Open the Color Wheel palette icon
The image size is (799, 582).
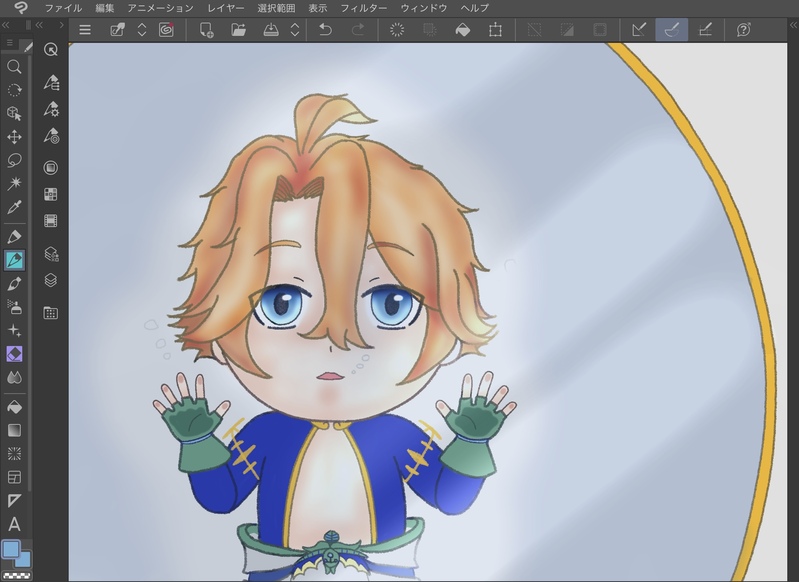tap(50, 167)
